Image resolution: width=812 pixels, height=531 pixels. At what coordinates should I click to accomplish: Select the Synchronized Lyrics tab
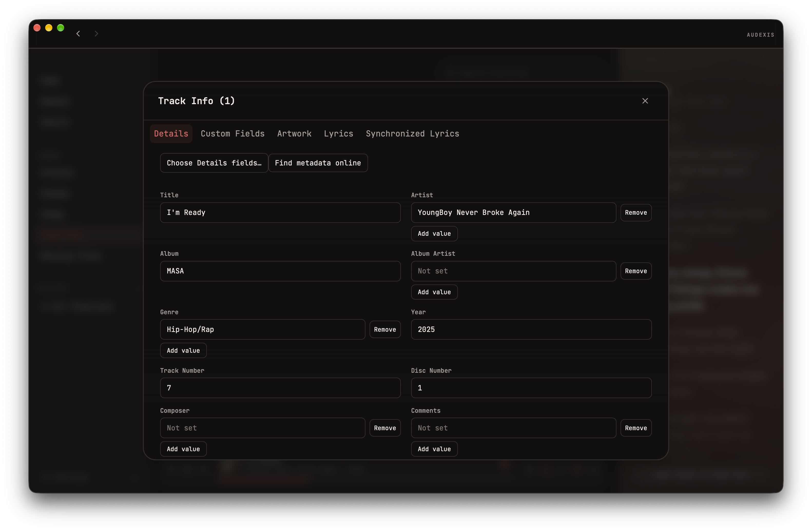[x=412, y=134]
